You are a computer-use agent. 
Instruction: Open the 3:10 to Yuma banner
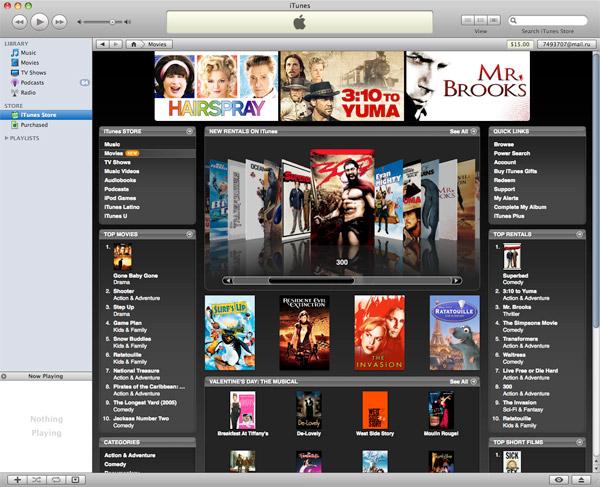coord(342,86)
